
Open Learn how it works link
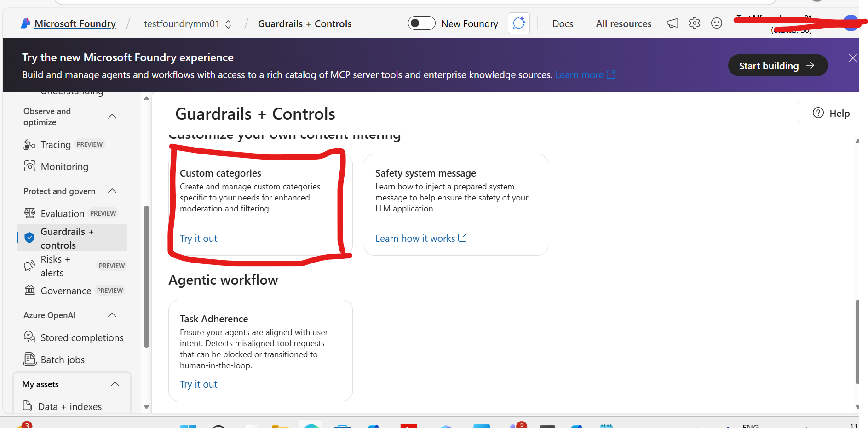pos(421,239)
